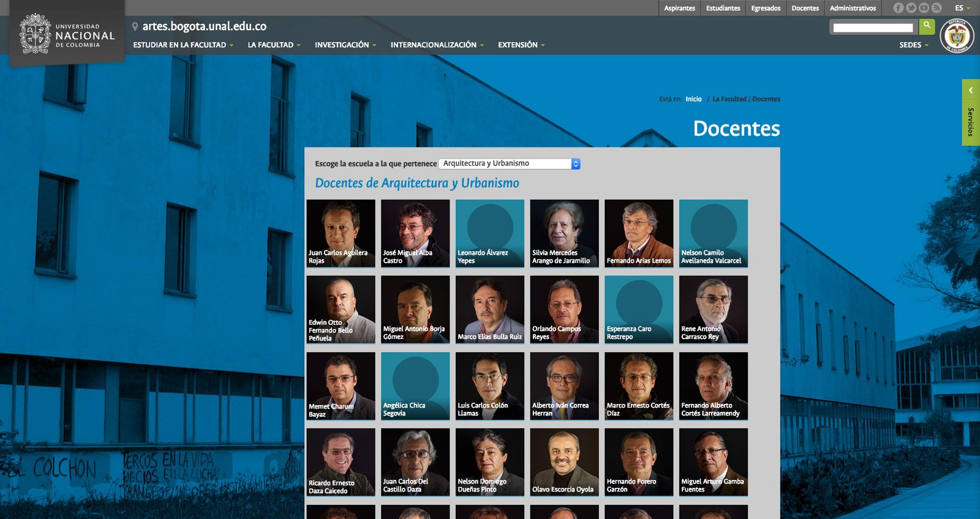
Task: Expand the SEDES dropdown menu
Action: 913,45
